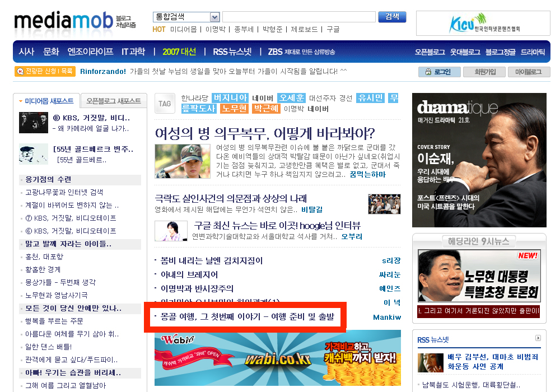Viewport: 560px width, 392px height.
Task: Select the 제로보드 hot keyword
Action: tap(304, 29)
